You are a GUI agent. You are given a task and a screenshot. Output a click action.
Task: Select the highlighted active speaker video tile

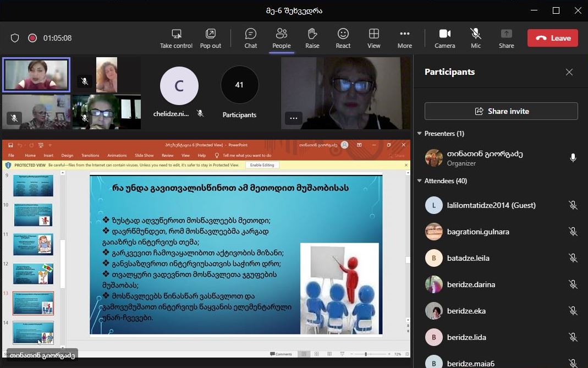(36, 75)
